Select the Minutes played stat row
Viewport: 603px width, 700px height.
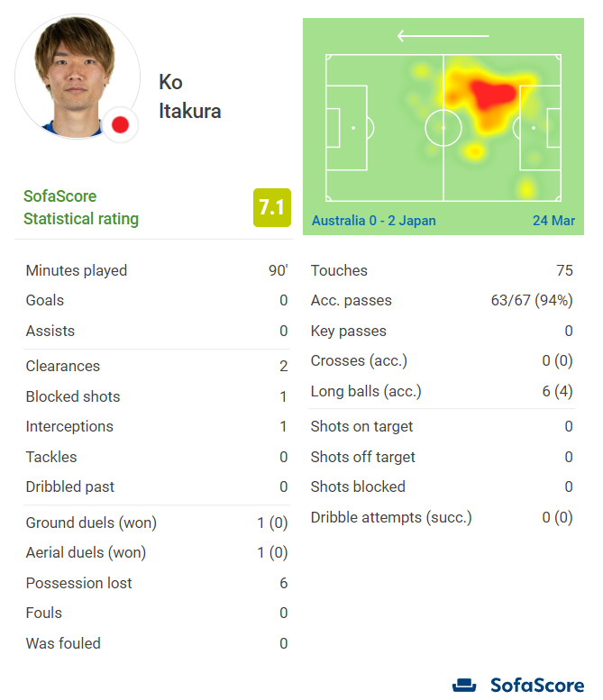pyautogui.click(x=157, y=270)
